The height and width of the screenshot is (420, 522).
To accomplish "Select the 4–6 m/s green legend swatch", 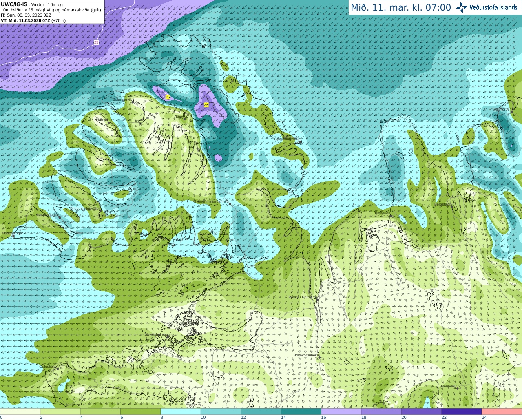I will 100,411.
